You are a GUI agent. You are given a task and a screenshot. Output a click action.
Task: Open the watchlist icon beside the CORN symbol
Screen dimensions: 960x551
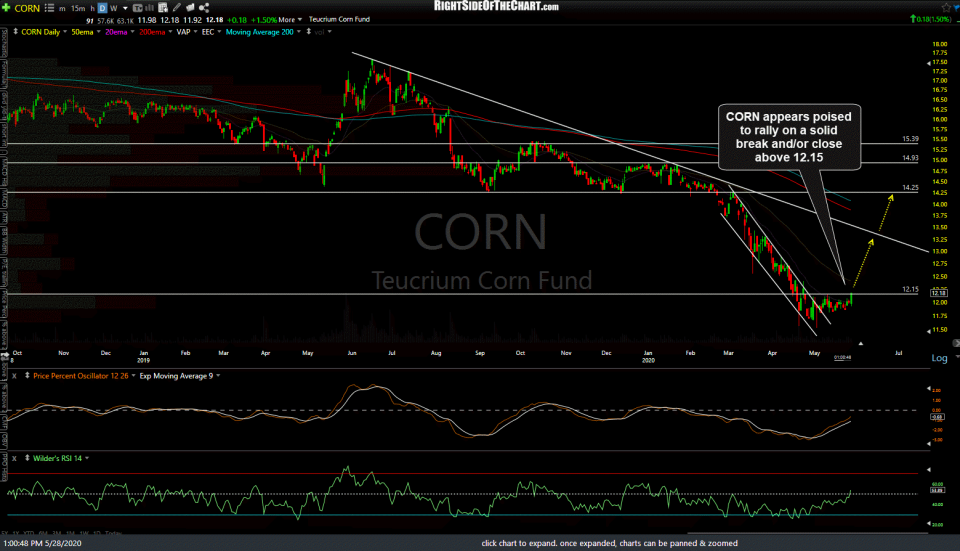point(49,8)
